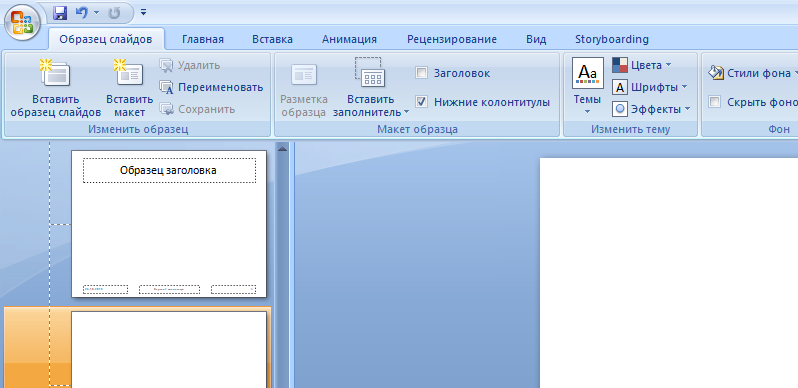
Task: Save presentation via floppy disk icon
Action: click(60, 13)
